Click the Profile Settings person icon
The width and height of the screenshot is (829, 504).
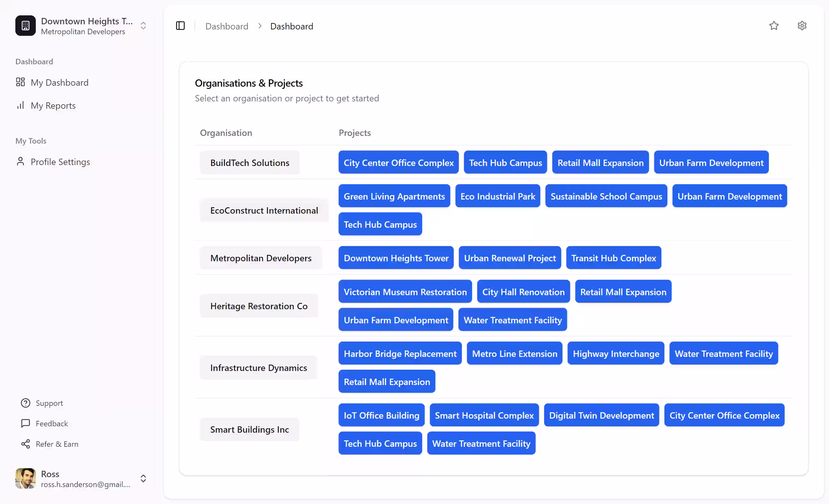[x=20, y=161]
